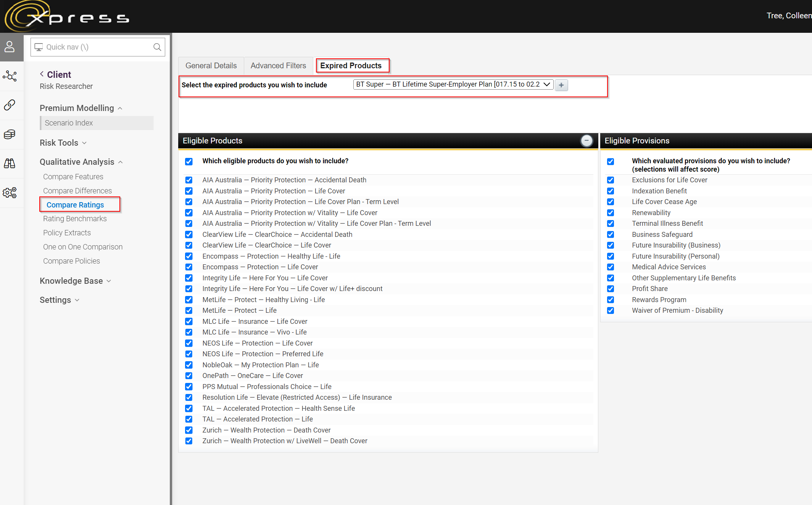Open the expired products BT Super dropdown
812x505 pixels.
tap(453, 84)
